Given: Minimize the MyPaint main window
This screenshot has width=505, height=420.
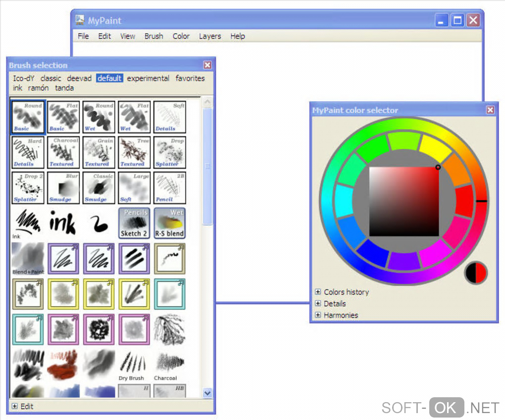Looking at the screenshot, I should click(442, 21).
